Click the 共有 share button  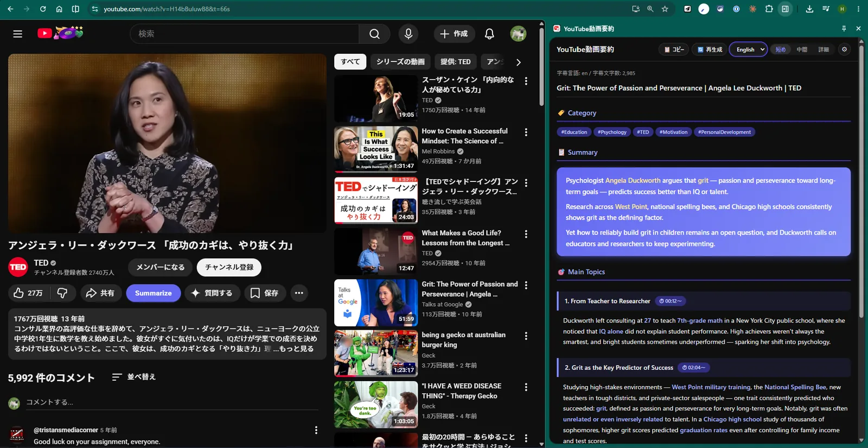[x=100, y=293]
